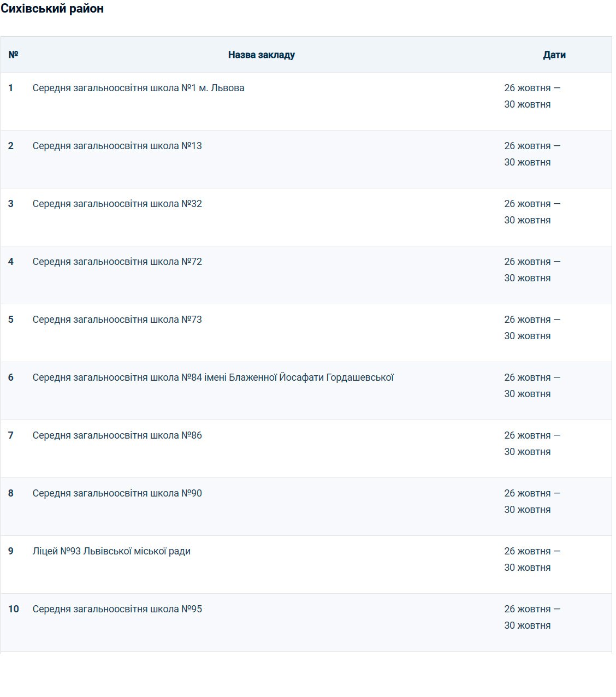The width and height of the screenshot is (616, 697).
Task: Click row number 9 beside Ліцей №93
Action: point(11,551)
